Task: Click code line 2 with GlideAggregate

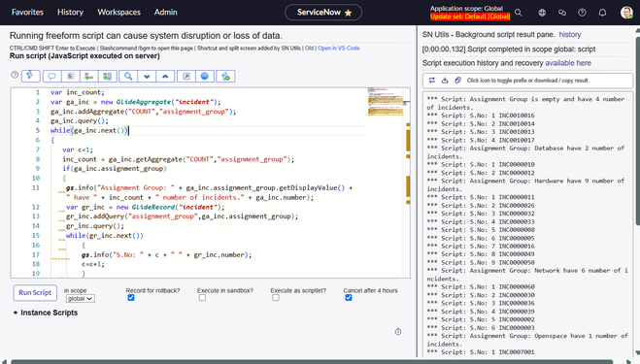Action: click(x=136, y=102)
